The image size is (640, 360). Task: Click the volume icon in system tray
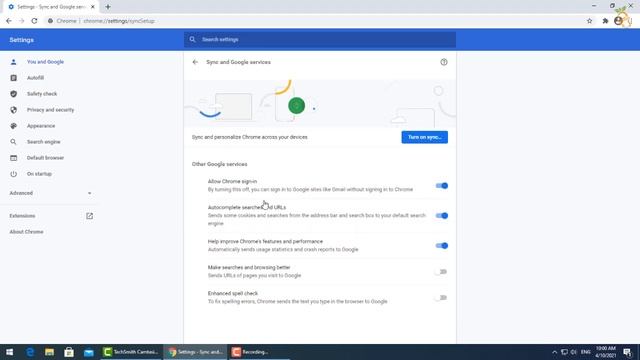574,352
